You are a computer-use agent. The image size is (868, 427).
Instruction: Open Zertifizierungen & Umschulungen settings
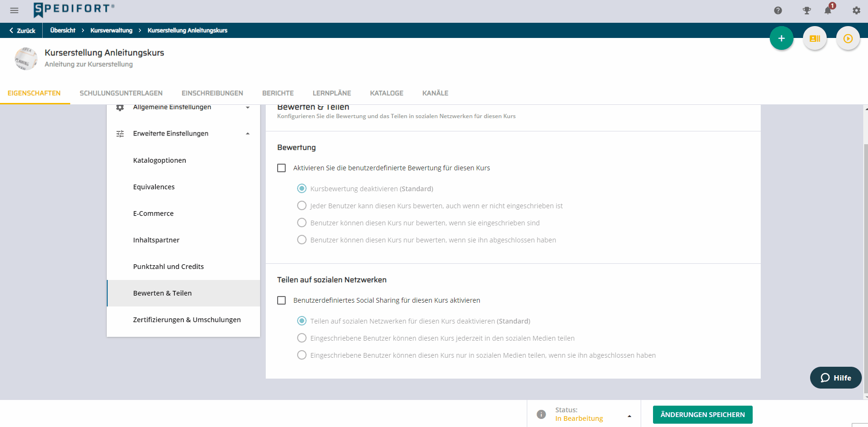(183, 320)
